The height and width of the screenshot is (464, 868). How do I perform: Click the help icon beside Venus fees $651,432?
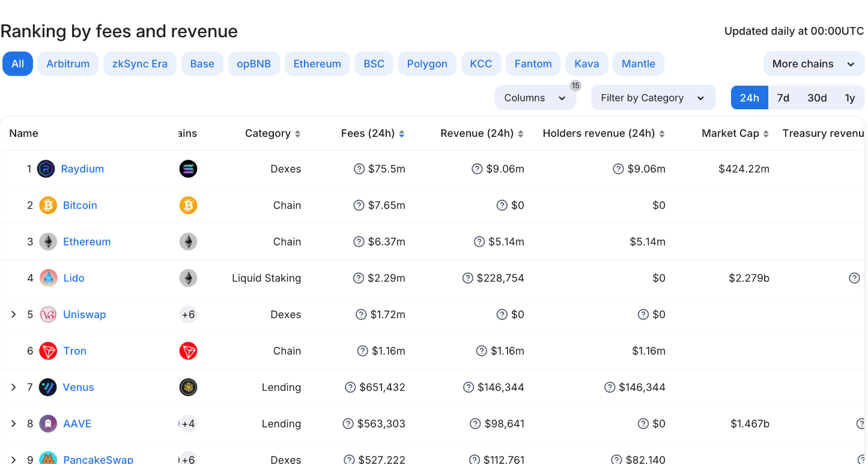click(x=350, y=387)
